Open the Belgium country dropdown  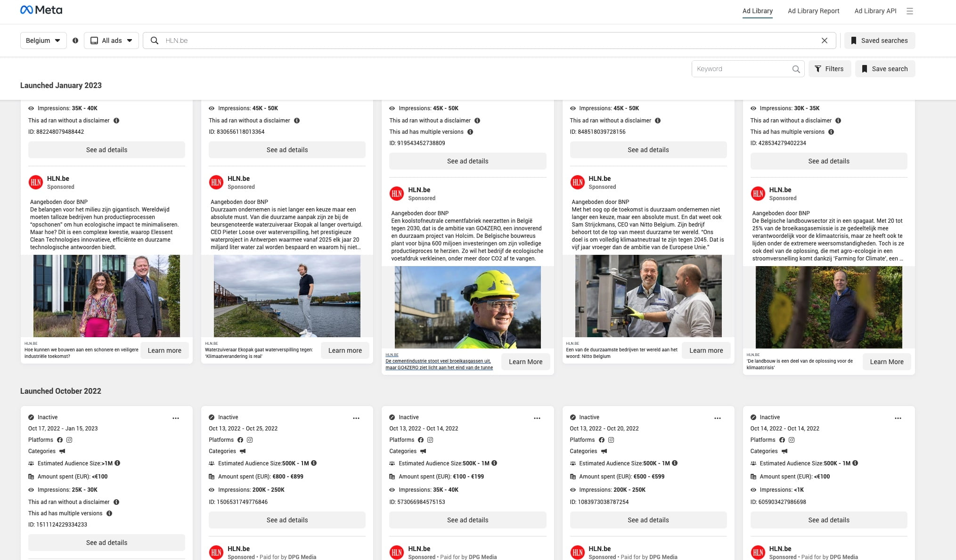tap(43, 41)
